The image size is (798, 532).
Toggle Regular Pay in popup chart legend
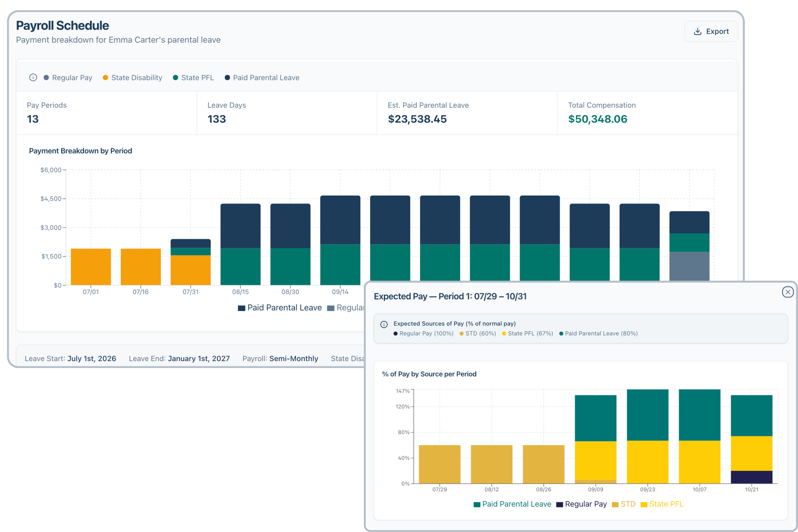click(582, 504)
